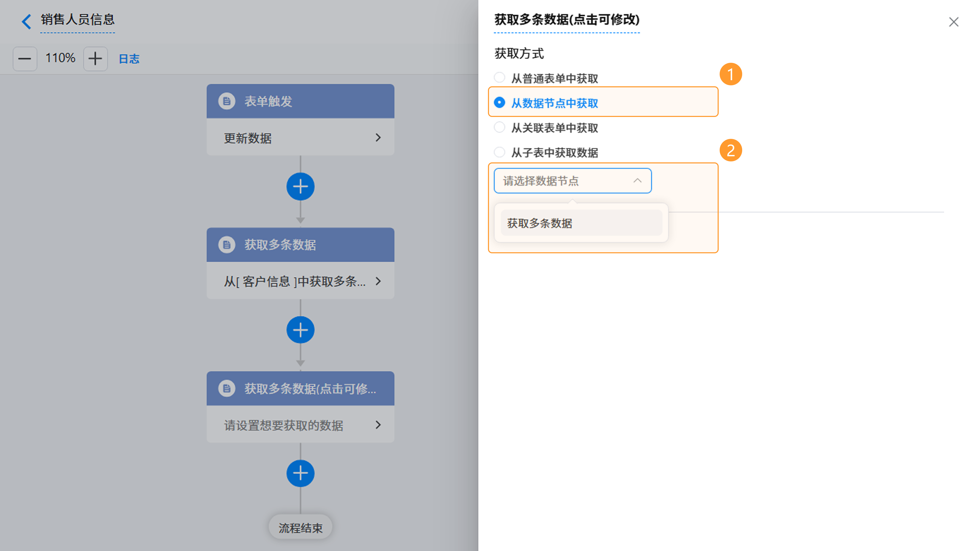This screenshot has width=980, height=551.
Task: Zoom out with the minus button
Action: 25,59
